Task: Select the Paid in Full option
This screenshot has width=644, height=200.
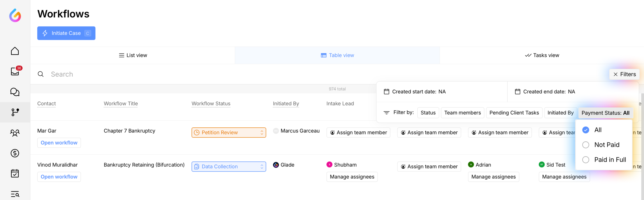Action: point(586,160)
